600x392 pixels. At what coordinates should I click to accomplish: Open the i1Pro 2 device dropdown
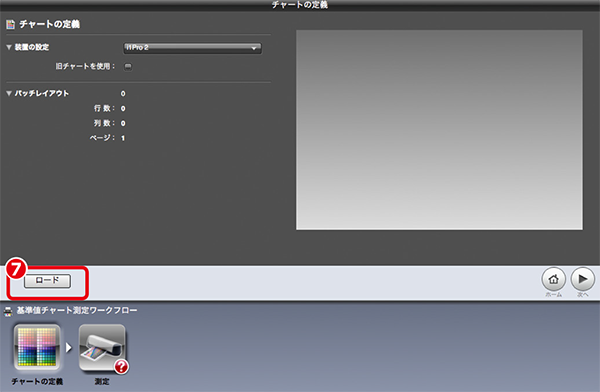coord(192,48)
